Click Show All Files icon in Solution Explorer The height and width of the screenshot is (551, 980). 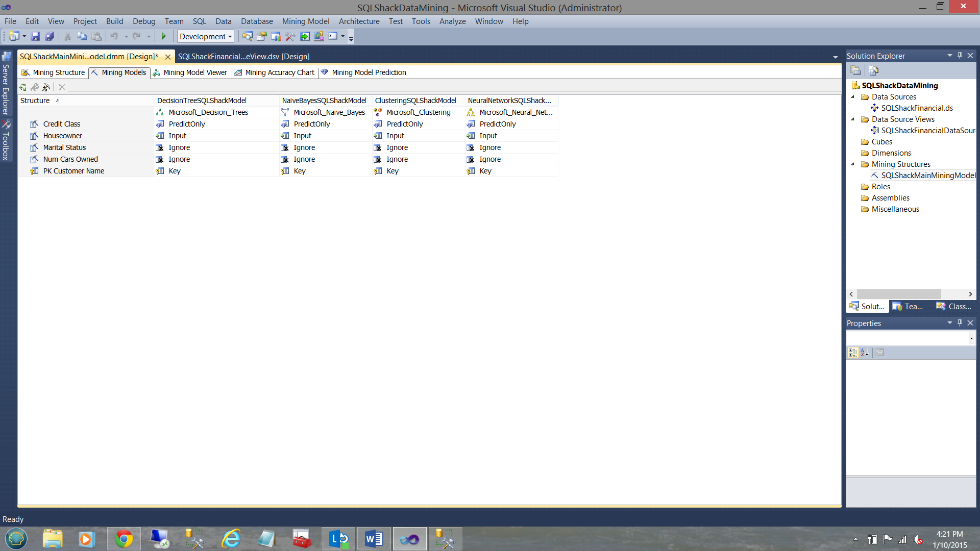click(x=873, y=70)
